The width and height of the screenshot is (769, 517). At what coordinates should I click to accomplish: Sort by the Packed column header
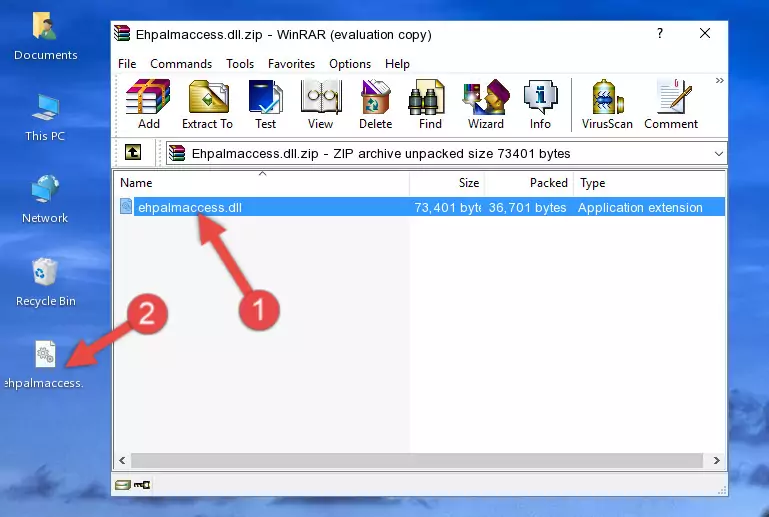point(529,183)
